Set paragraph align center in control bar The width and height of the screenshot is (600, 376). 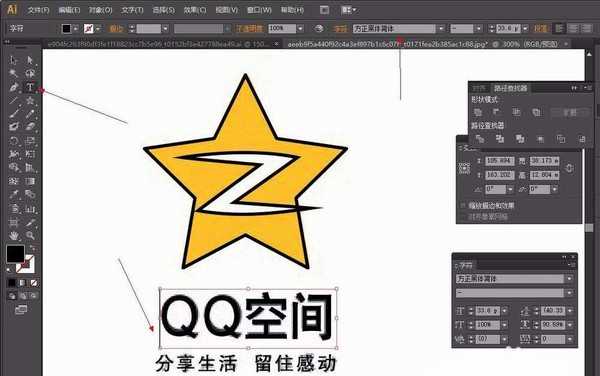[x=573, y=28]
